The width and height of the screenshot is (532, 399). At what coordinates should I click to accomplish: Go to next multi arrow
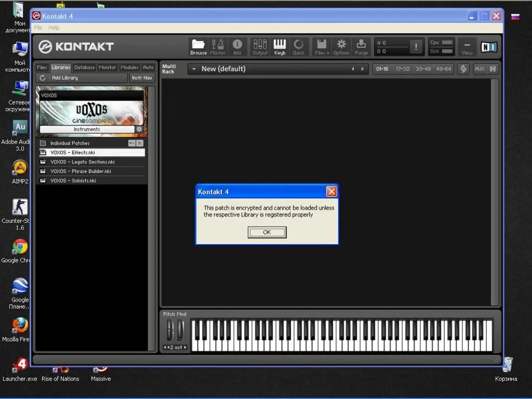point(363,69)
